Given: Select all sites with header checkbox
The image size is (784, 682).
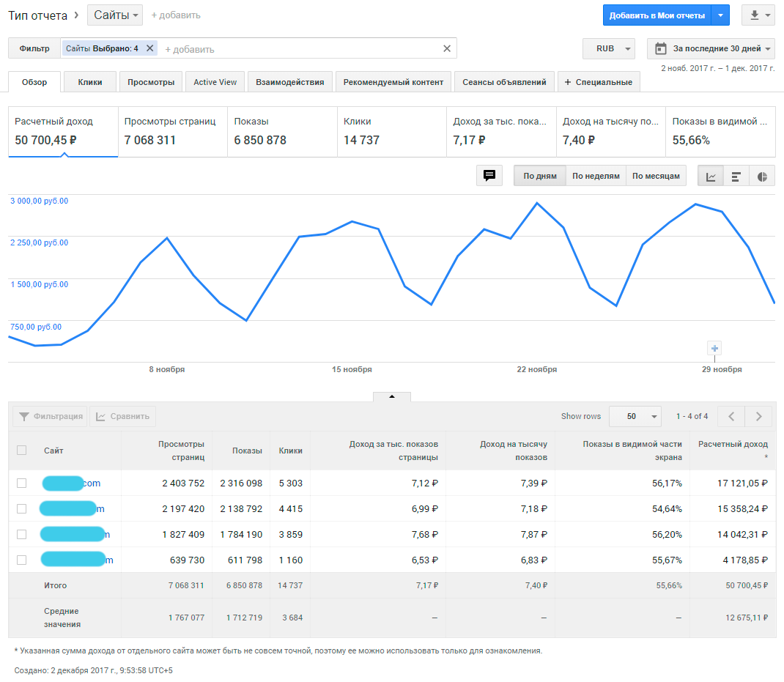Looking at the screenshot, I should 22,451.
